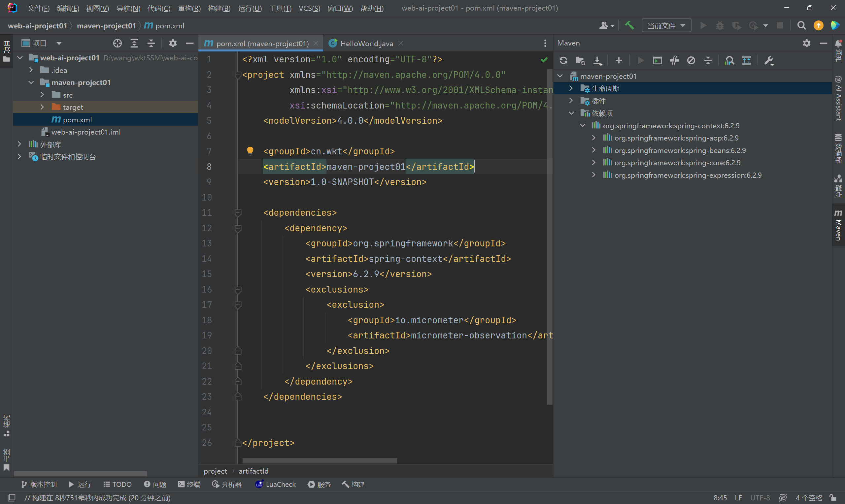Click the Select Opened File target icon
845x504 pixels.
point(117,43)
